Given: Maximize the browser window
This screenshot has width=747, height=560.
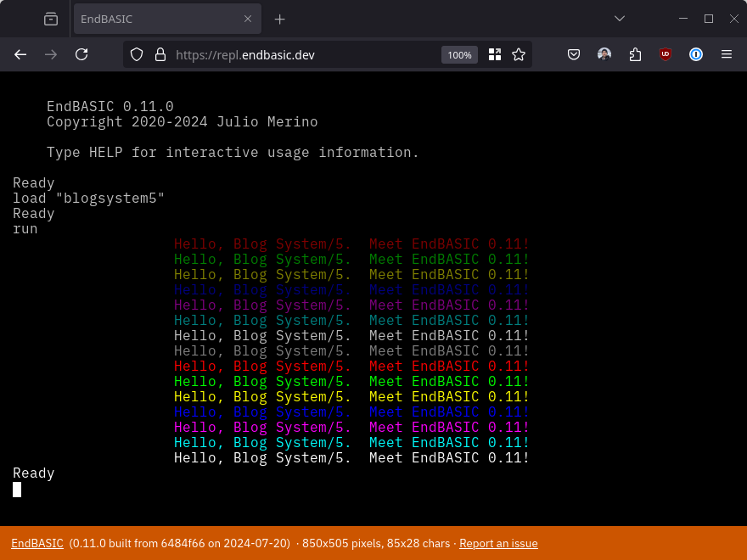Looking at the screenshot, I should point(709,19).
